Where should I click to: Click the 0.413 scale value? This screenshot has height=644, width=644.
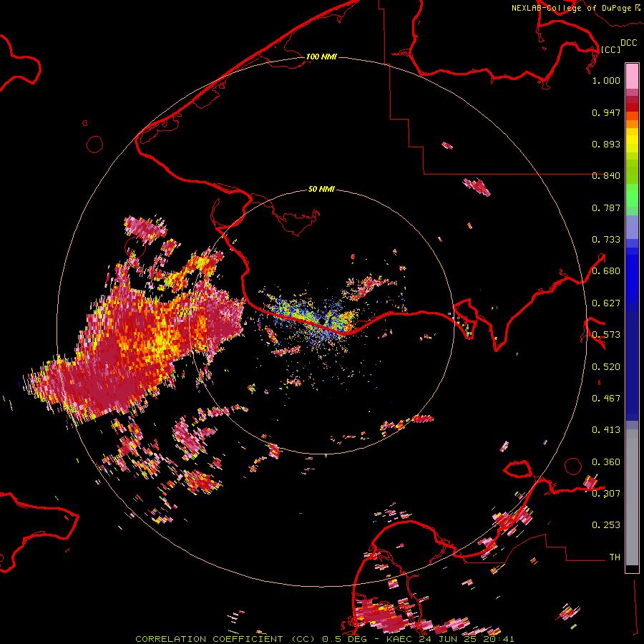pyautogui.click(x=606, y=430)
